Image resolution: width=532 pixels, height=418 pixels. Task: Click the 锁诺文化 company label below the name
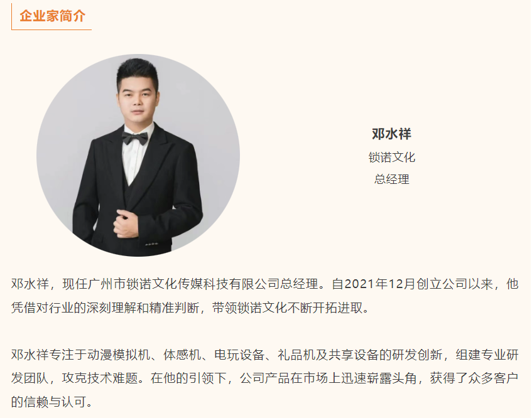coord(391,157)
